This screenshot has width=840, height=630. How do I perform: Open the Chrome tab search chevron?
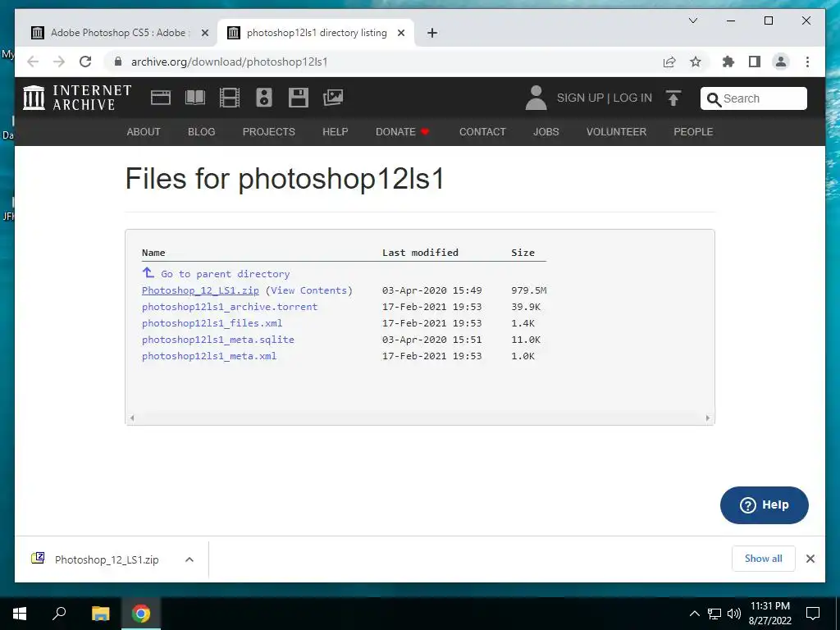pos(692,21)
